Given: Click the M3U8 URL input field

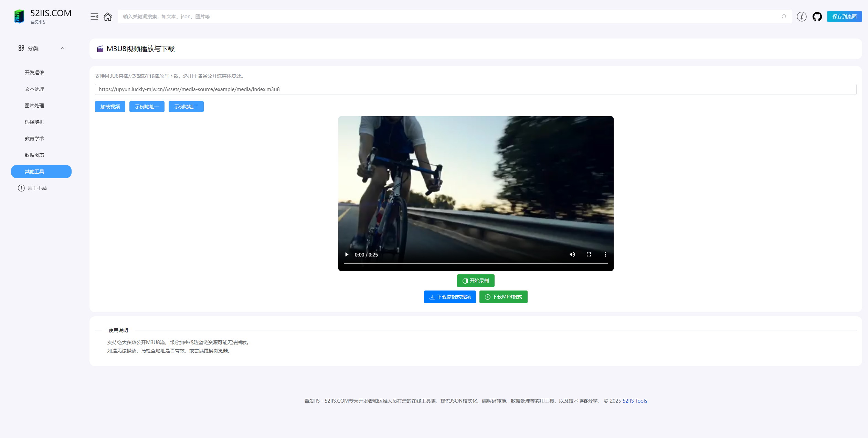Looking at the screenshot, I should [475, 89].
